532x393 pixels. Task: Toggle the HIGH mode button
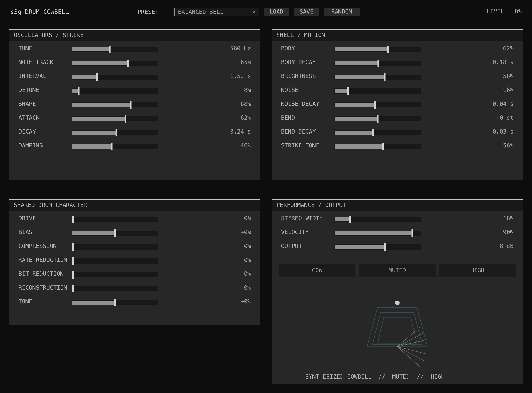coord(477,270)
